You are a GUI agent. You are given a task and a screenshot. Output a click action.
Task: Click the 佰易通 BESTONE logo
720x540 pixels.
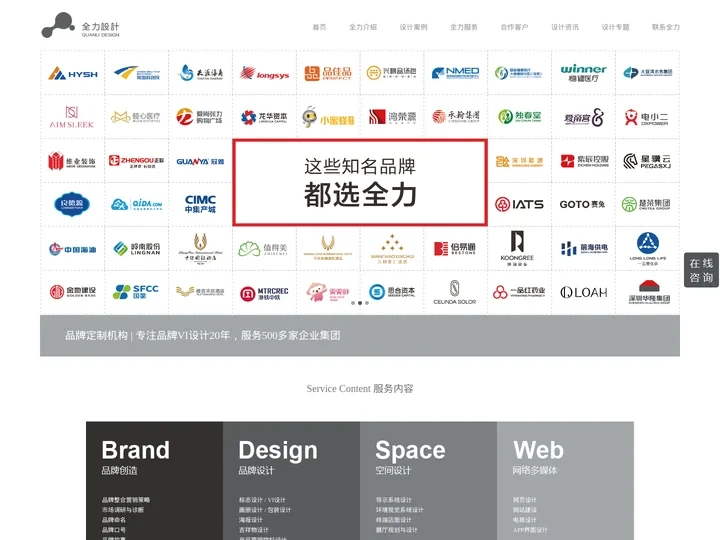pyautogui.click(x=455, y=248)
